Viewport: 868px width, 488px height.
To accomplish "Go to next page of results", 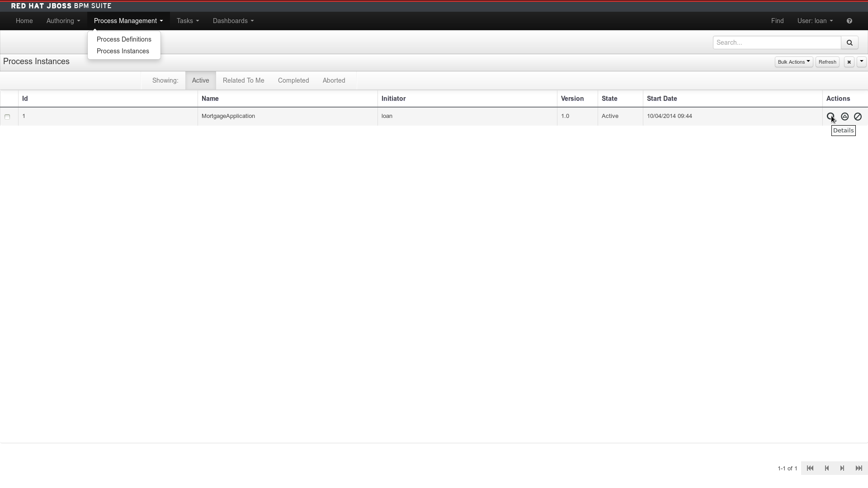I will coord(842,468).
